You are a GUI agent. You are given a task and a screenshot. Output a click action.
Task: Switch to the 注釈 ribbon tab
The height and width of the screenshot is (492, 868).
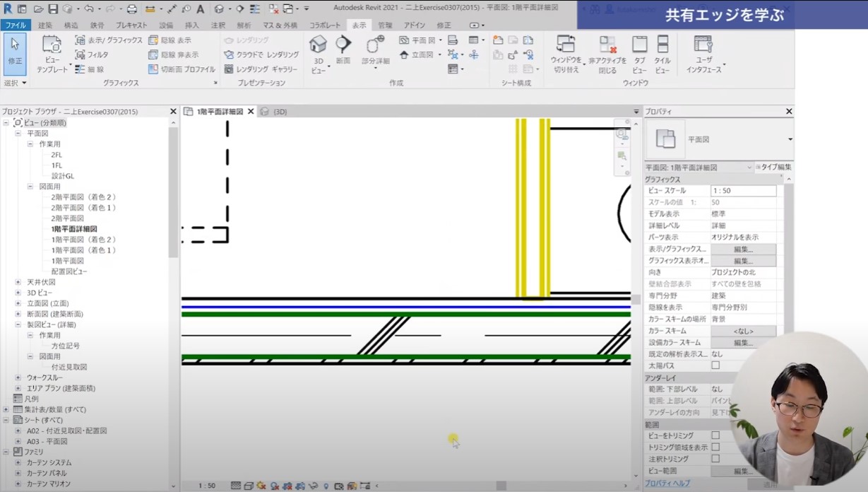click(218, 25)
